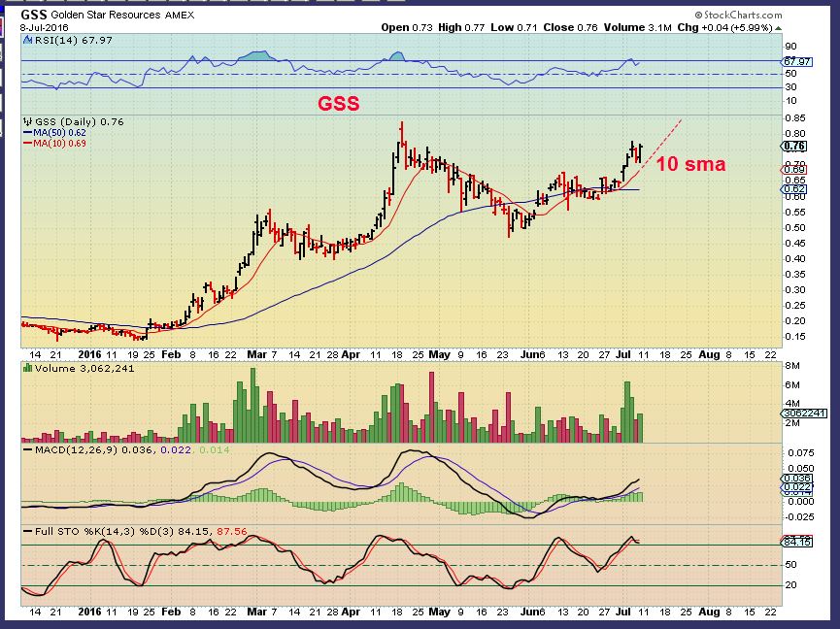Click the 20 label on stochastic axis
The width and height of the screenshot is (840, 629).
tap(790, 585)
